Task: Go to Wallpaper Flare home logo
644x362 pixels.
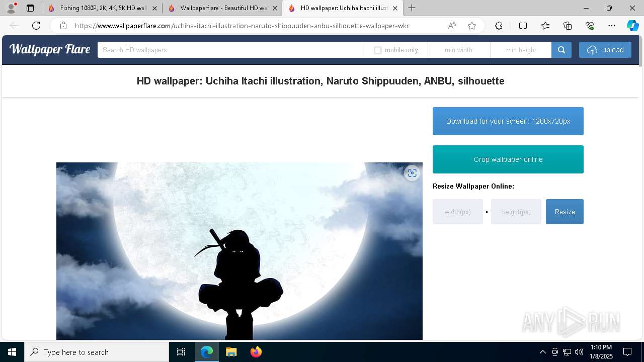Action: click(x=50, y=49)
